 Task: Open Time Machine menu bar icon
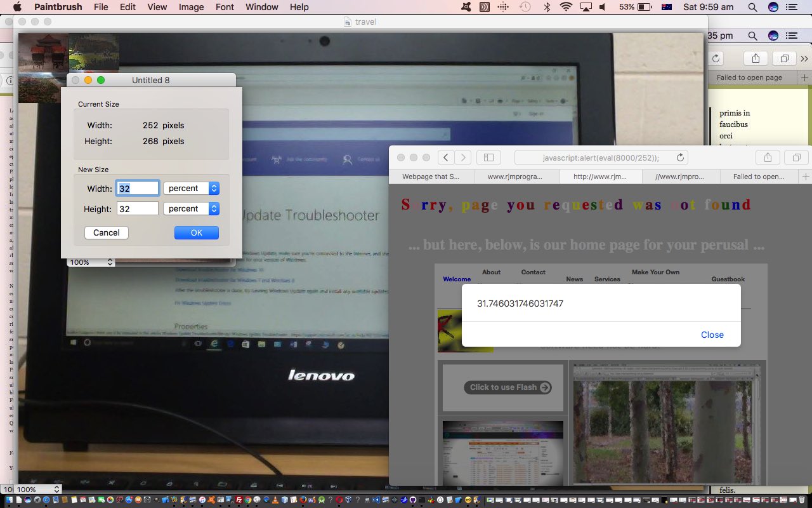[525, 7]
